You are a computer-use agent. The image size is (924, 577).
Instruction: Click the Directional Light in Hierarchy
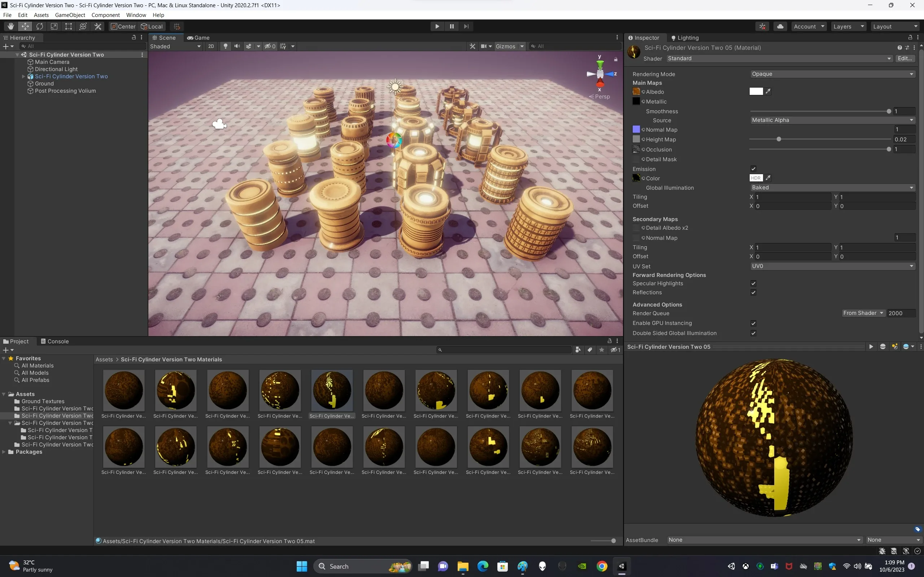coord(56,69)
